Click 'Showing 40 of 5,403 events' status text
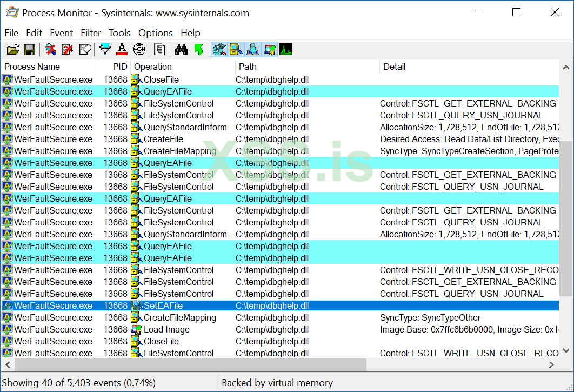The height and width of the screenshot is (392, 574). [79, 383]
